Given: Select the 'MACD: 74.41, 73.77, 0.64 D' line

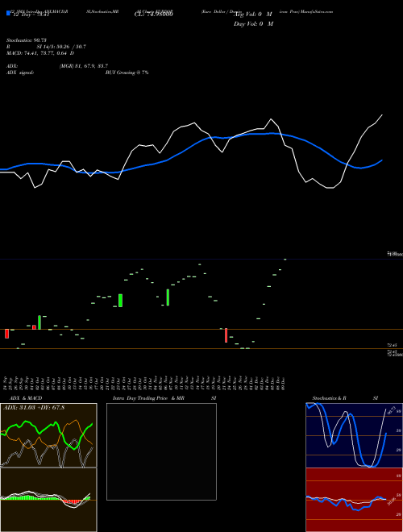Looking at the screenshot, I should coord(40,53).
